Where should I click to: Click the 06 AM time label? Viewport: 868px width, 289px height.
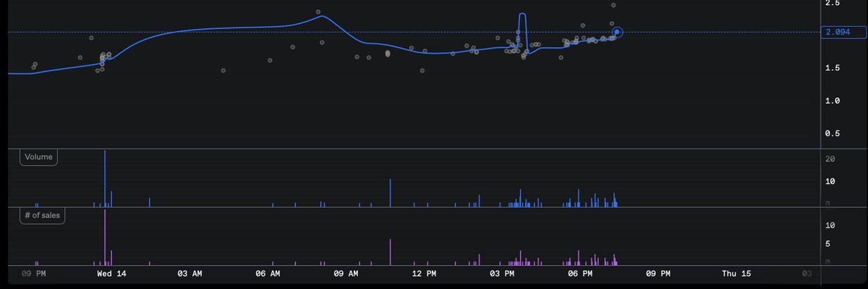tap(268, 274)
